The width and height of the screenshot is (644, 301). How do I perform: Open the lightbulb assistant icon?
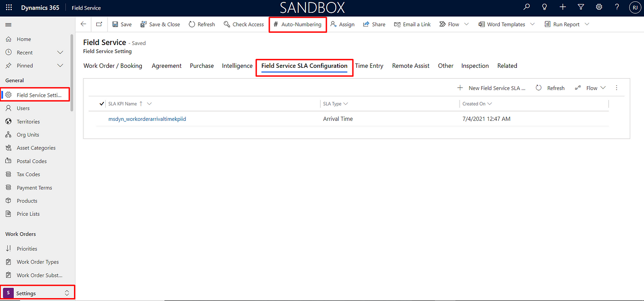tap(544, 7)
